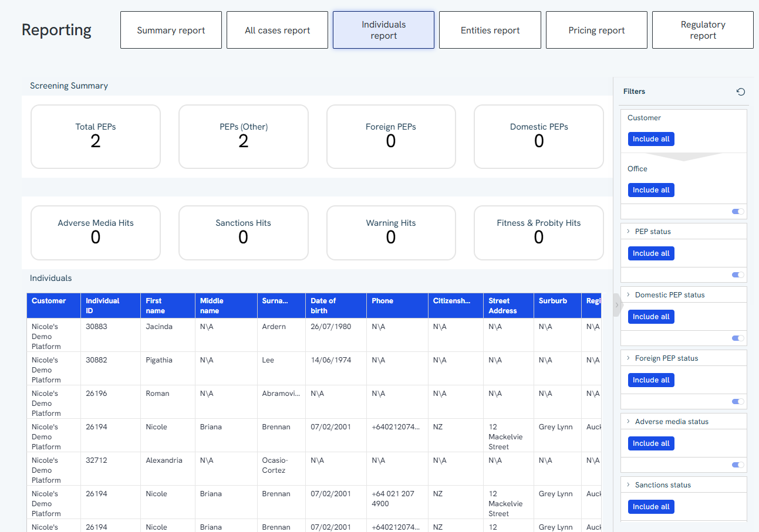Click date of birth 14/06/1974
Viewport: 759px width, 532px height.
[x=331, y=360]
